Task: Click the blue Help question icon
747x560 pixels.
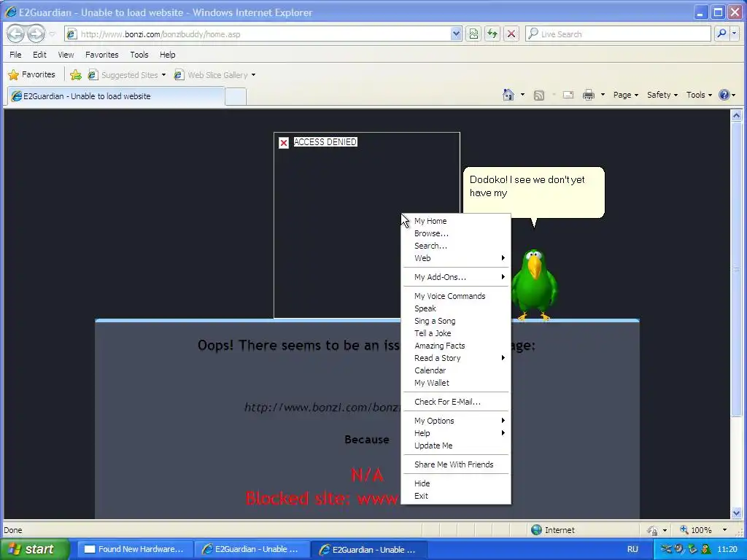Action: pyautogui.click(x=724, y=95)
